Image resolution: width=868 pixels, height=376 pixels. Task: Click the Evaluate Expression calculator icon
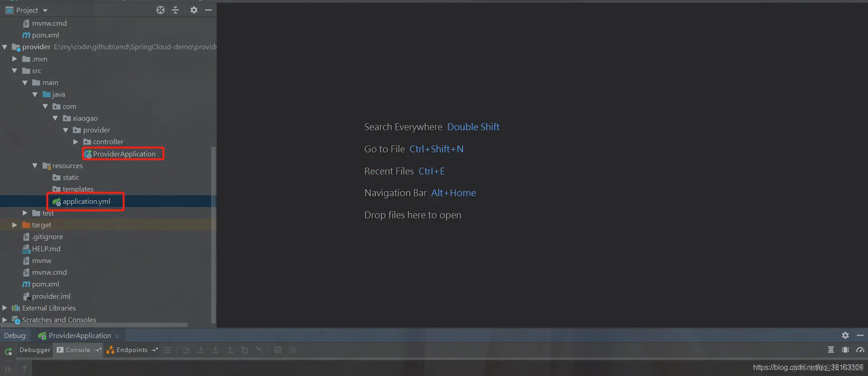[x=278, y=350]
